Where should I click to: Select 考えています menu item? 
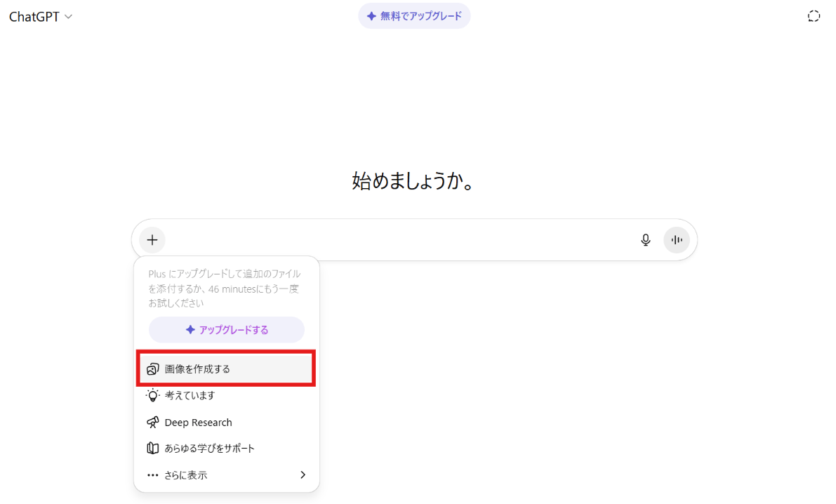coord(226,395)
